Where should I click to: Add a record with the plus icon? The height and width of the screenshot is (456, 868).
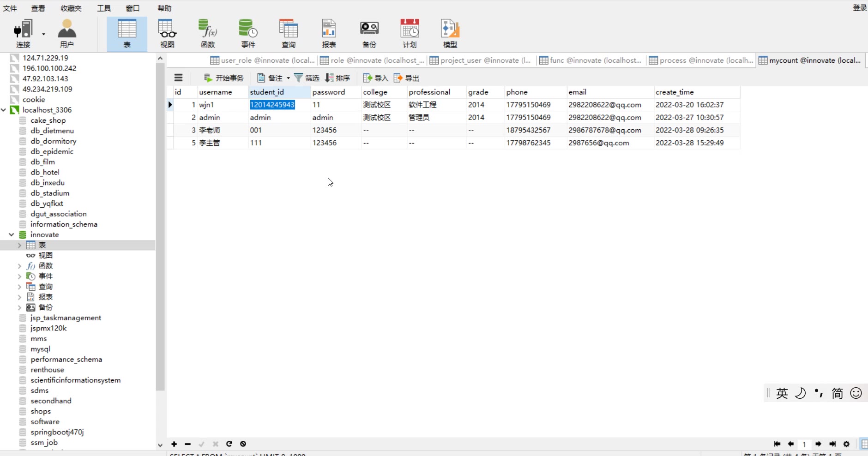click(x=174, y=444)
